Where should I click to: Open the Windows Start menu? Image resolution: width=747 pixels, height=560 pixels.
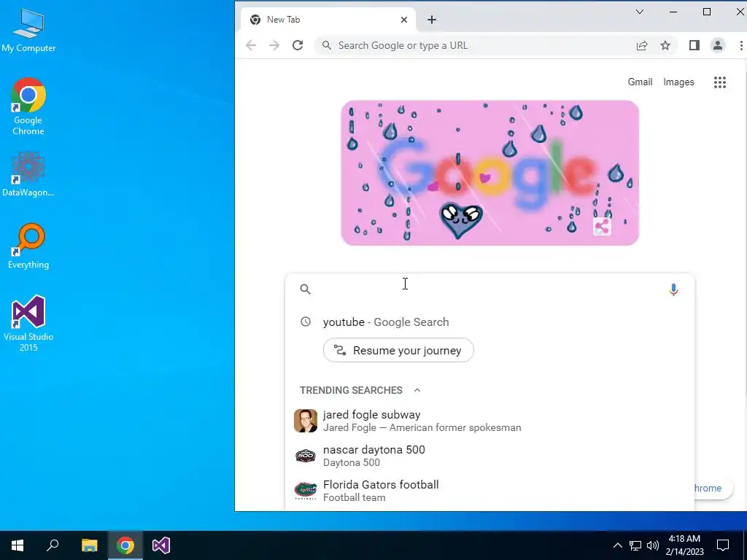click(18, 545)
